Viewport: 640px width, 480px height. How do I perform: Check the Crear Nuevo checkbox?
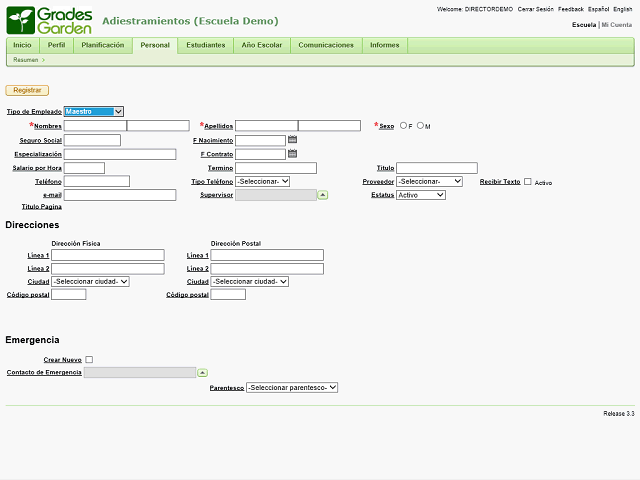pyautogui.click(x=89, y=359)
